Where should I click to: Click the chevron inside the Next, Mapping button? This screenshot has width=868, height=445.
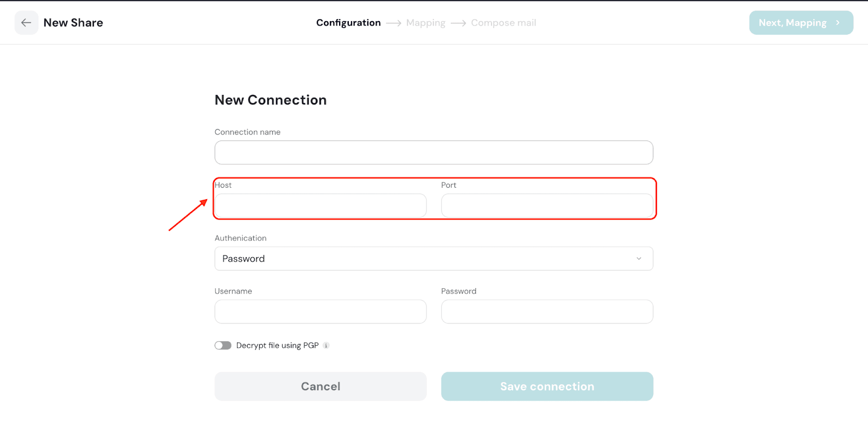click(838, 23)
